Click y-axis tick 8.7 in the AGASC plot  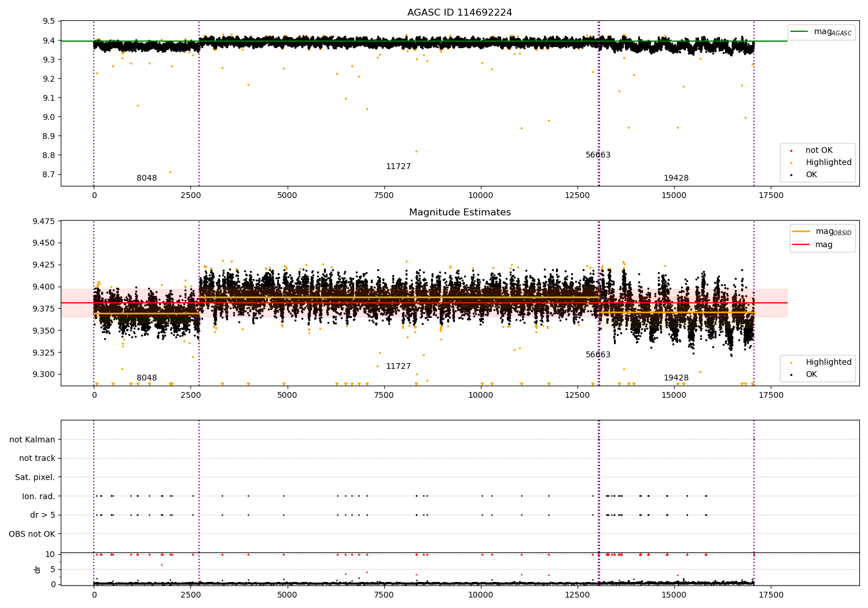[49, 174]
